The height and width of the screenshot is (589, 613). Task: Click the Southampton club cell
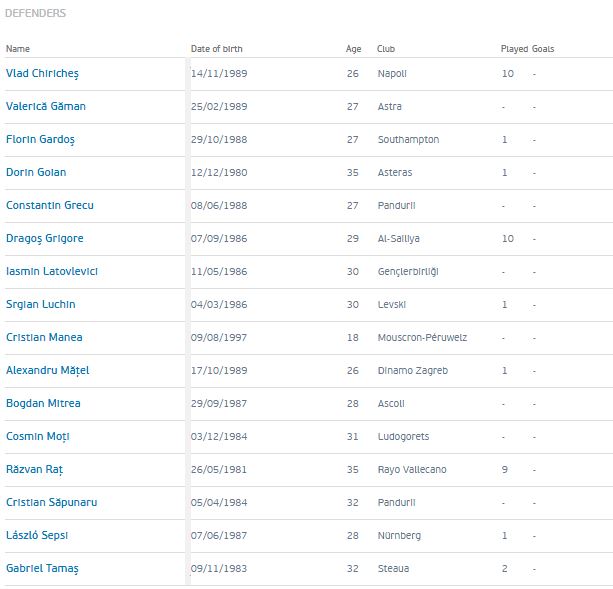tap(409, 140)
